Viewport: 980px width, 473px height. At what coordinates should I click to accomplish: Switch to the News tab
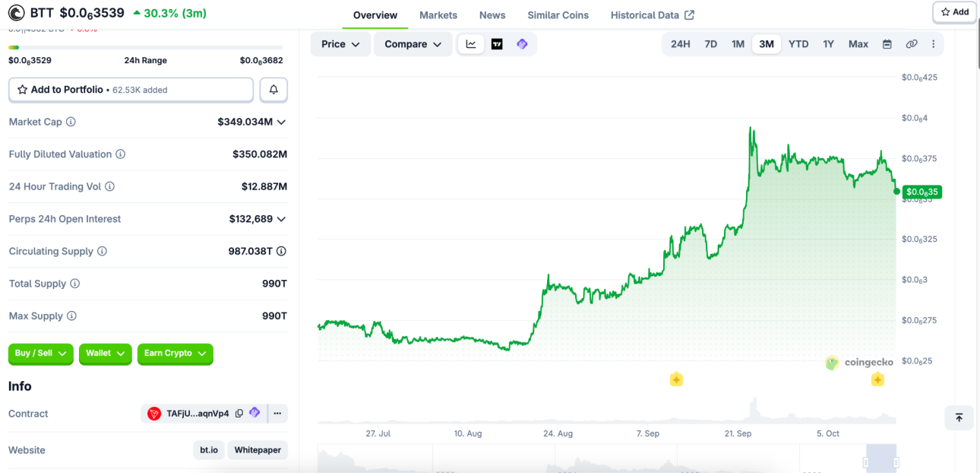[492, 15]
